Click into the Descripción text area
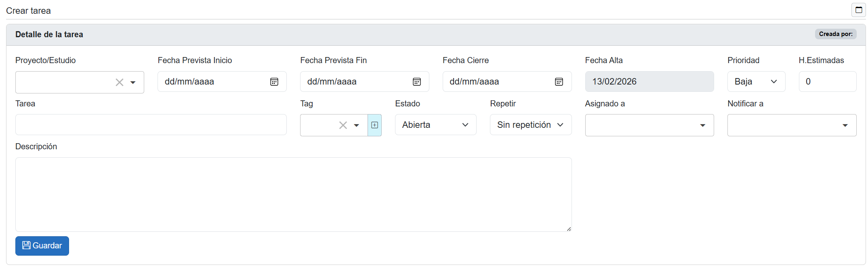 pyautogui.click(x=293, y=194)
